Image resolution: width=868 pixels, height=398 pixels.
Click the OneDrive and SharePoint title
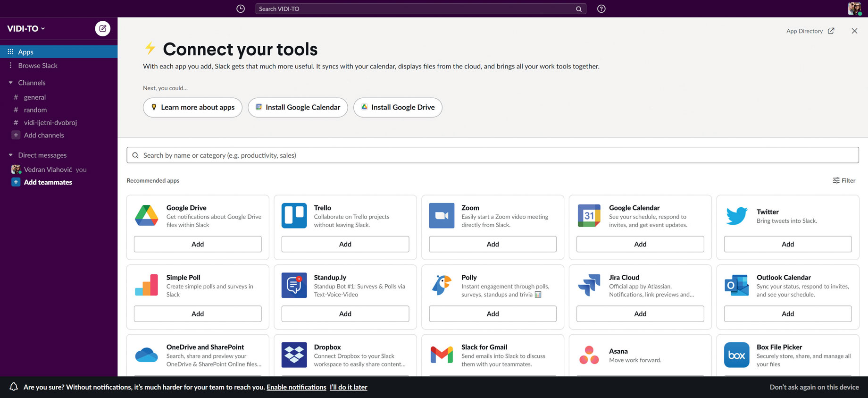(x=205, y=347)
